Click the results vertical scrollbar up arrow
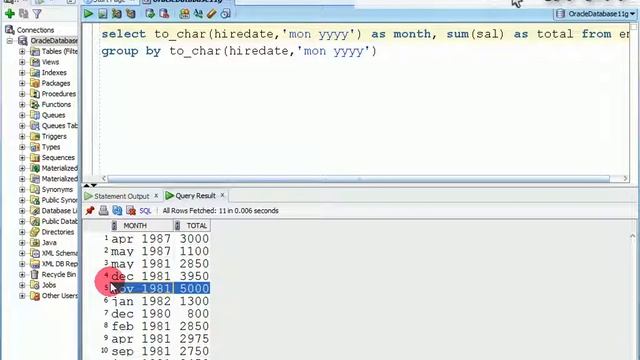The height and width of the screenshot is (360, 640). 633,236
